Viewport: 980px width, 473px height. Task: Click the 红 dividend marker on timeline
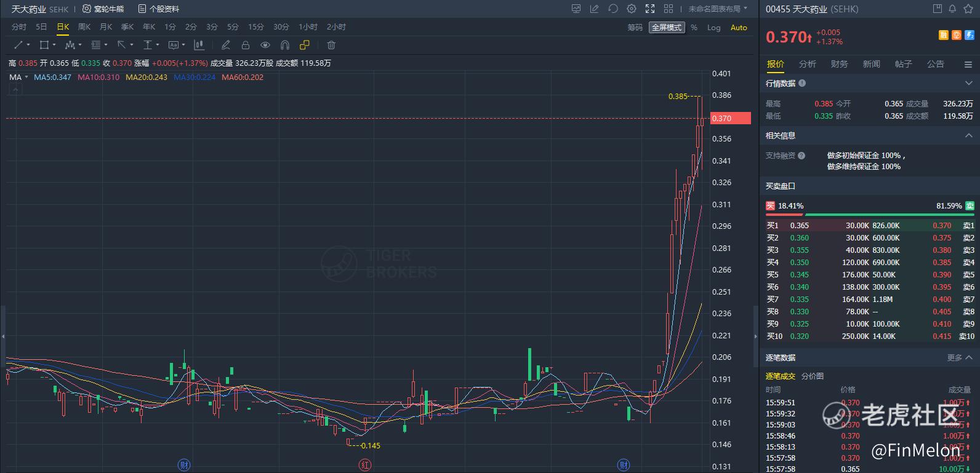[365, 465]
